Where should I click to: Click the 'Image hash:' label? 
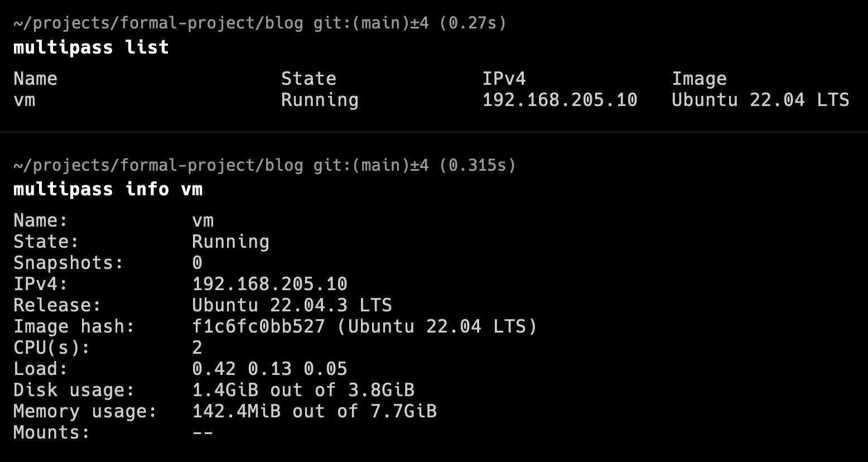click(x=74, y=326)
